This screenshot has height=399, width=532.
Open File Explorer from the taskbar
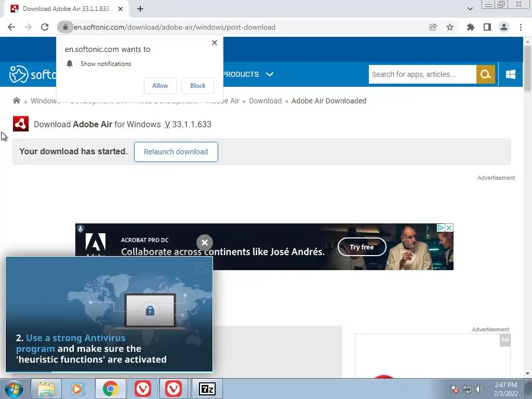(46, 389)
